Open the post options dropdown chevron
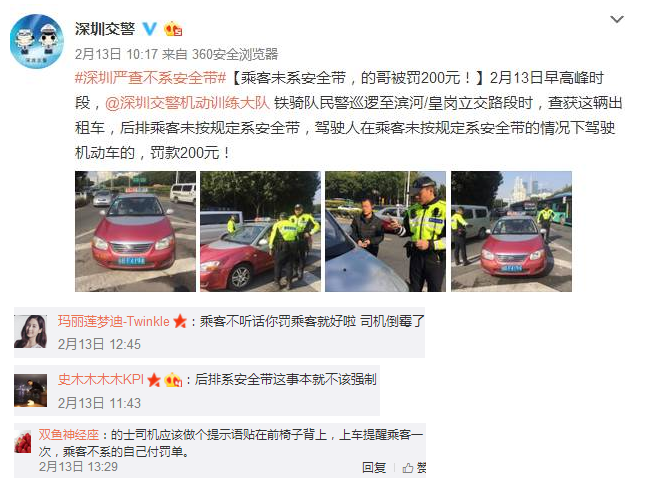The image size is (649, 490). [617, 19]
